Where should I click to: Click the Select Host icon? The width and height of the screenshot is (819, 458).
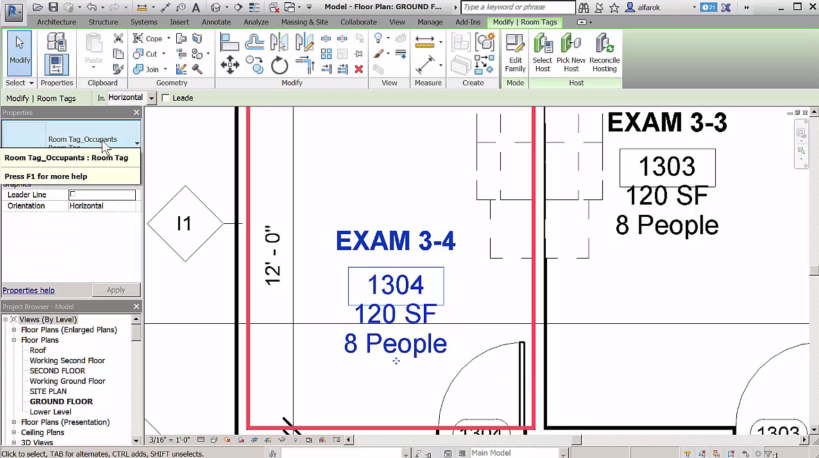tap(542, 53)
